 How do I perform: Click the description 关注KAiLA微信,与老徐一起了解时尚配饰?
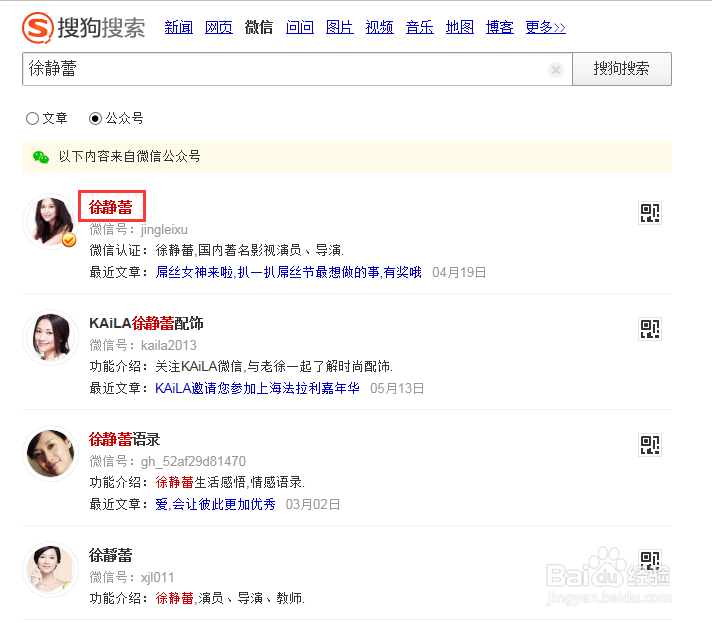tap(274, 366)
